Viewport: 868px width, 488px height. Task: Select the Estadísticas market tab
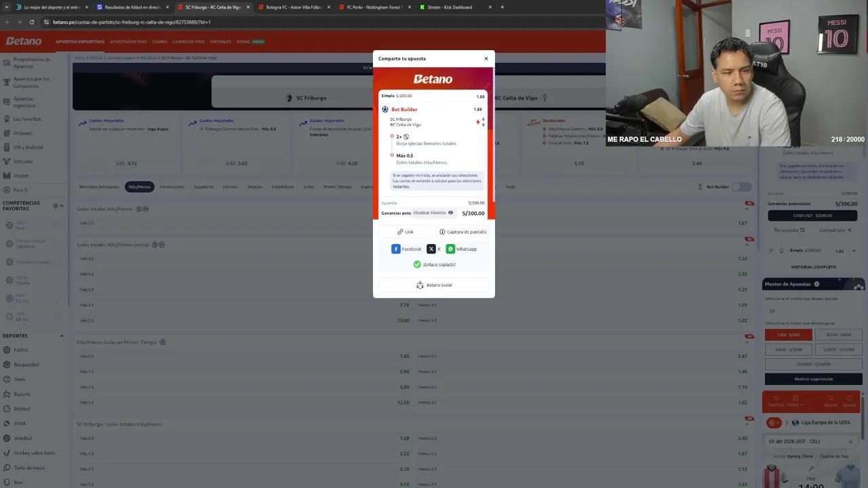(283, 187)
